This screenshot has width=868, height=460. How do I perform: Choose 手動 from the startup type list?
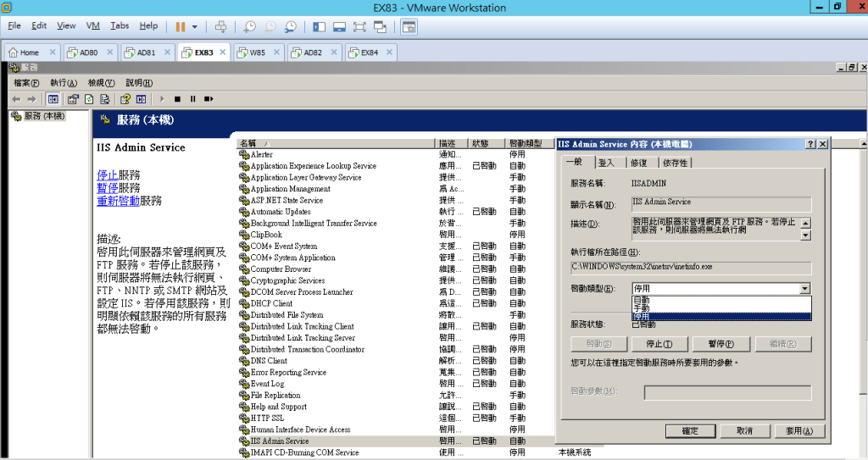tap(641, 308)
